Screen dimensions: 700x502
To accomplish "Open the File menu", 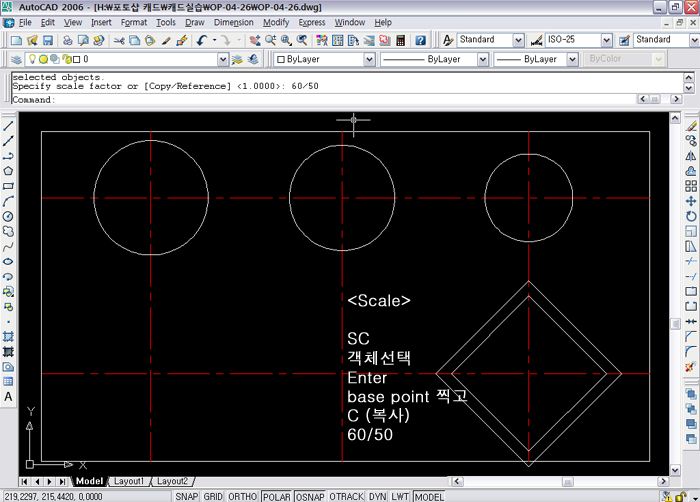I will (x=25, y=22).
